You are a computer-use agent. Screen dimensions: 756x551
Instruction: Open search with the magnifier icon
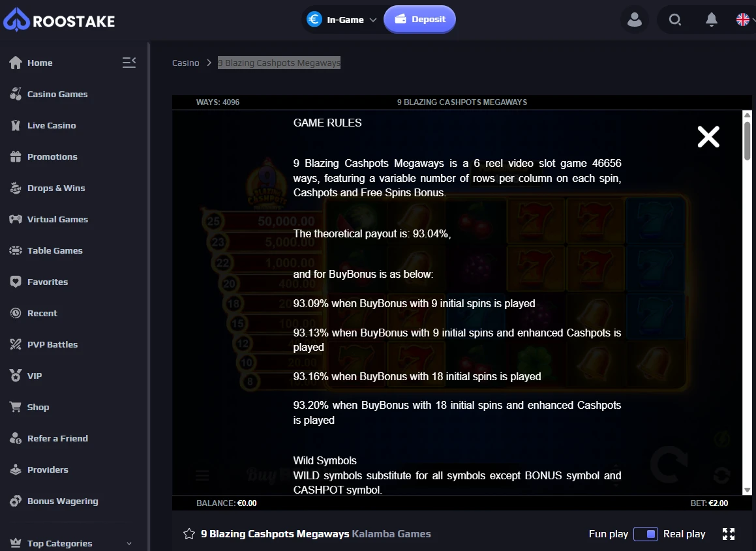[x=675, y=20]
